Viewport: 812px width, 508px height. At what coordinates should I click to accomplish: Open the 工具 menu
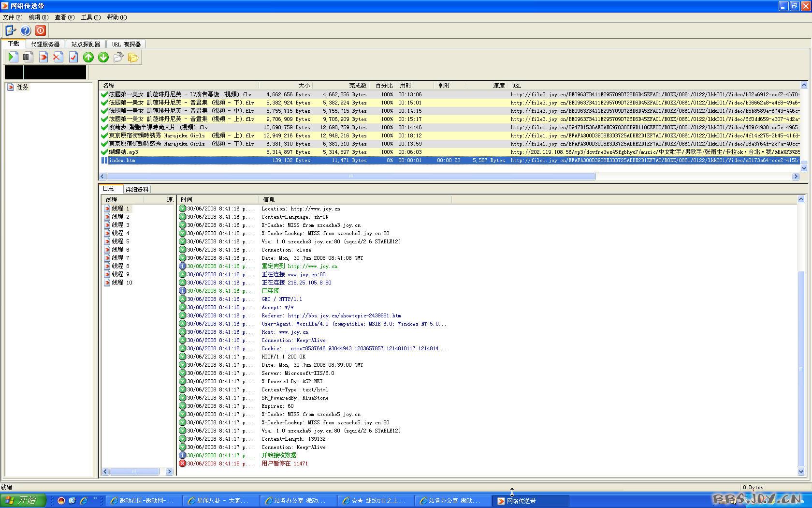[x=90, y=17]
